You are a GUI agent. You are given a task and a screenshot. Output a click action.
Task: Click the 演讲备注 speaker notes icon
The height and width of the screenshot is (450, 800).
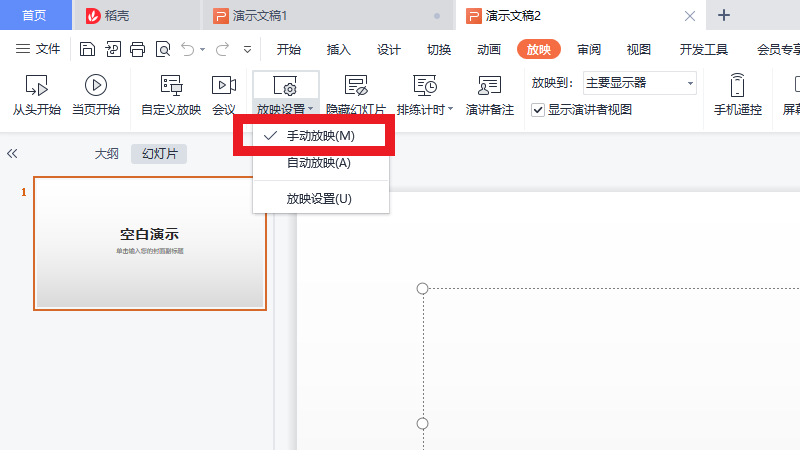coord(489,86)
